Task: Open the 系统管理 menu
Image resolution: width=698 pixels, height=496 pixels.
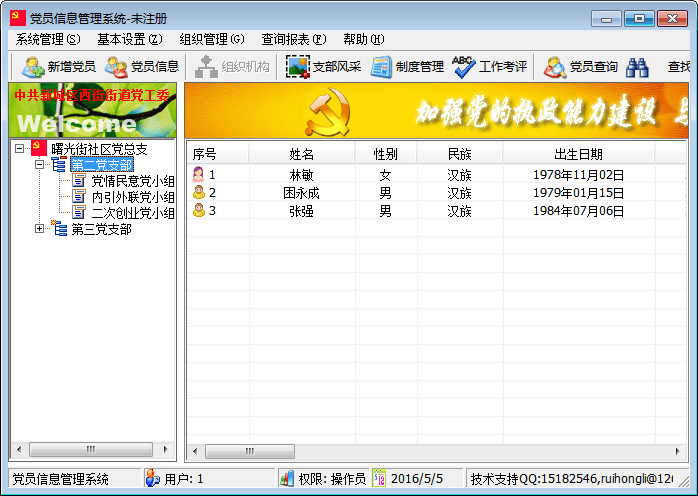Action: click(x=47, y=39)
